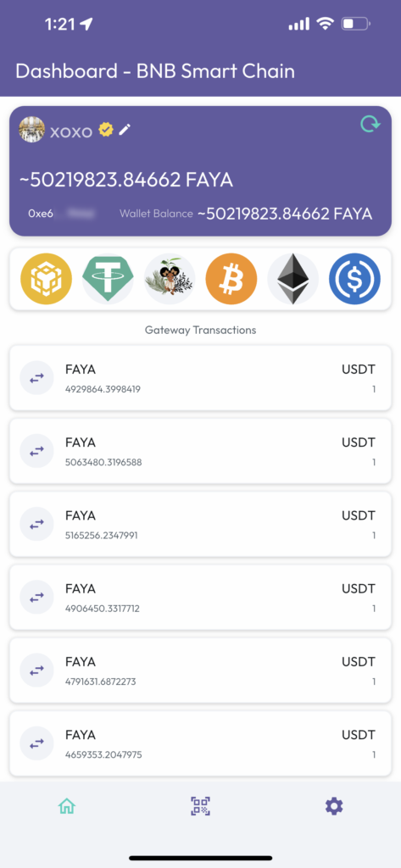
Task: Select the BNB coin icon
Action: tap(46, 279)
